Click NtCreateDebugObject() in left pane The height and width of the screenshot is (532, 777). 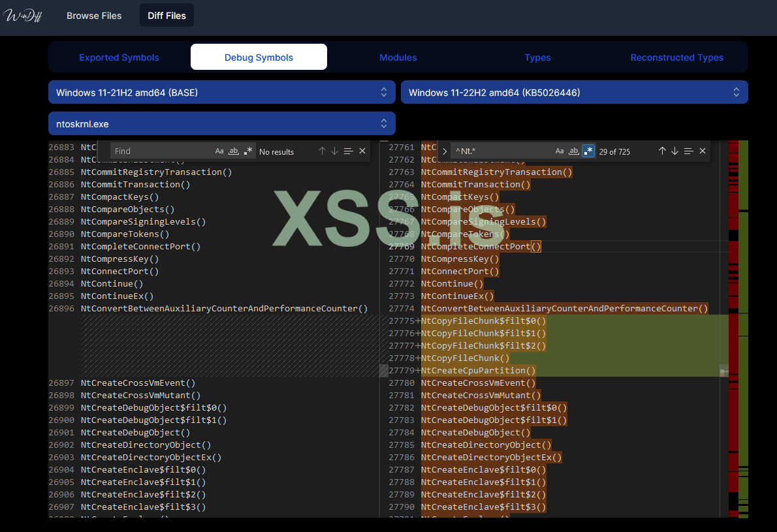(x=135, y=432)
